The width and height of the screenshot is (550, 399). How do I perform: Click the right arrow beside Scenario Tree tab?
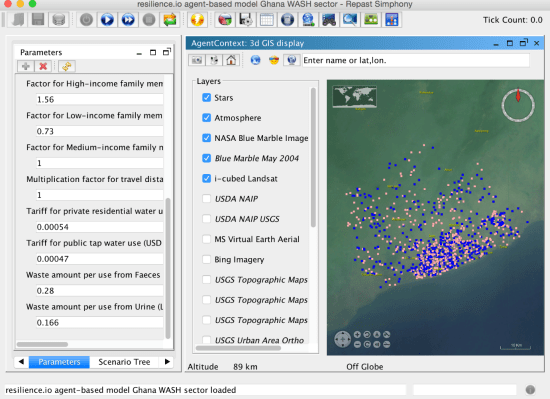click(x=167, y=361)
